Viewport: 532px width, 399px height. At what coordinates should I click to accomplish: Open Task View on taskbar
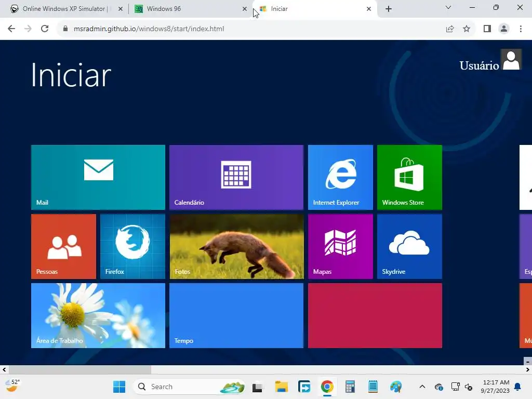258,387
